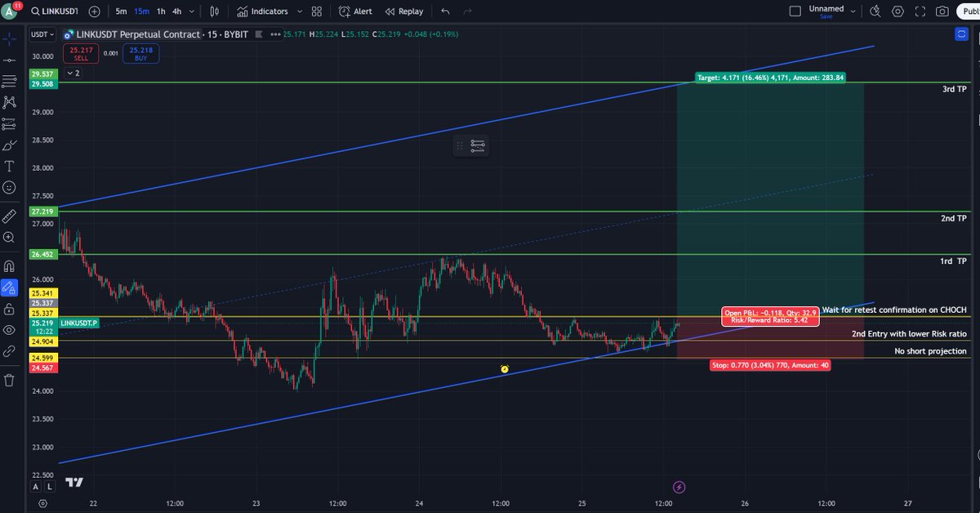Toggle auto scale with A button
The height and width of the screenshot is (513, 980).
point(35,486)
